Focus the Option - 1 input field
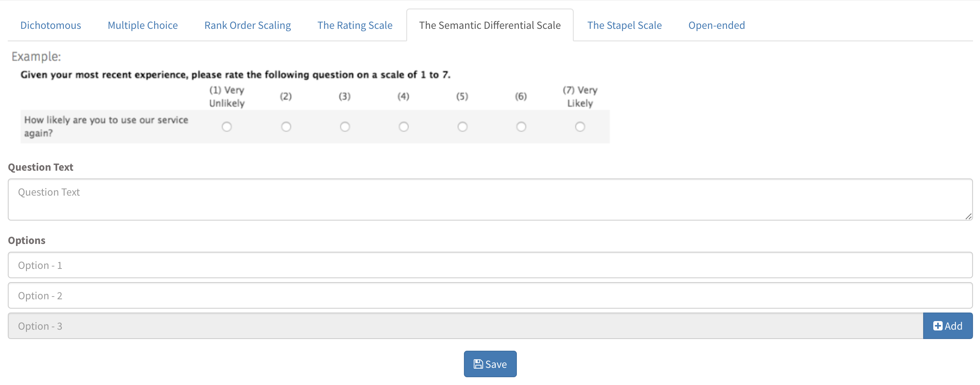This screenshot has width=980, height=385. coord(490,265)
